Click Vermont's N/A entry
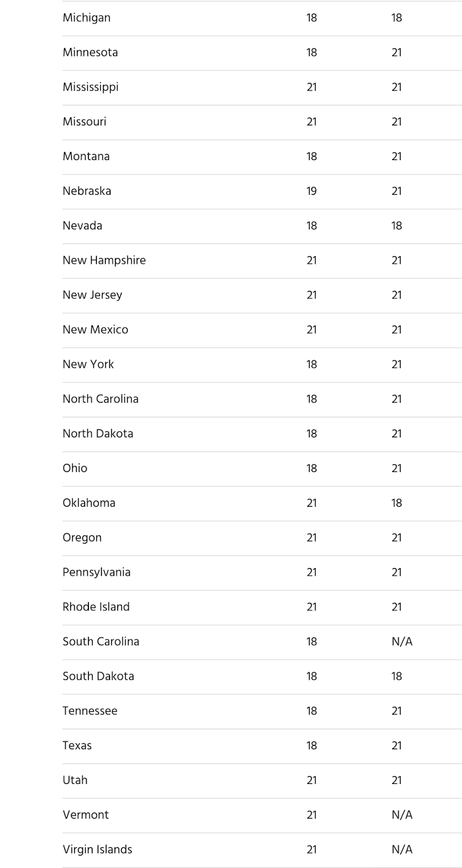This screenshot has width=462, height=868. (402, 815)
